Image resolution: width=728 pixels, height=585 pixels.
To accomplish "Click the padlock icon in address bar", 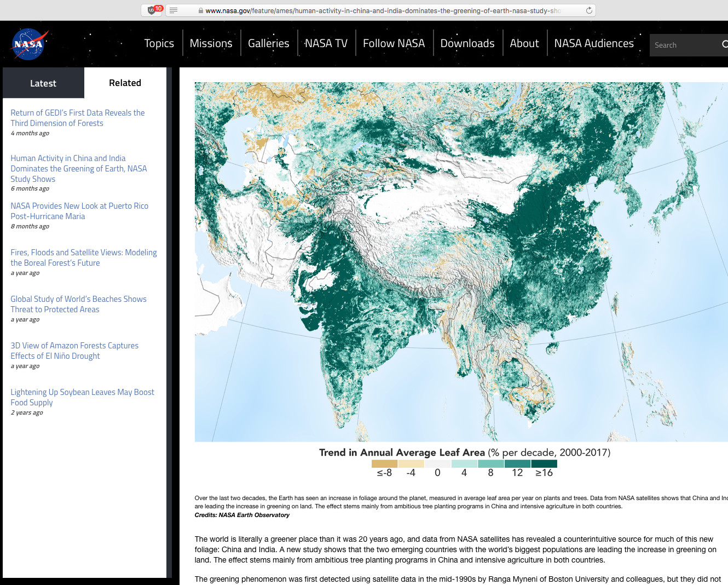I will pyautogui.click(x=201, y=11).
